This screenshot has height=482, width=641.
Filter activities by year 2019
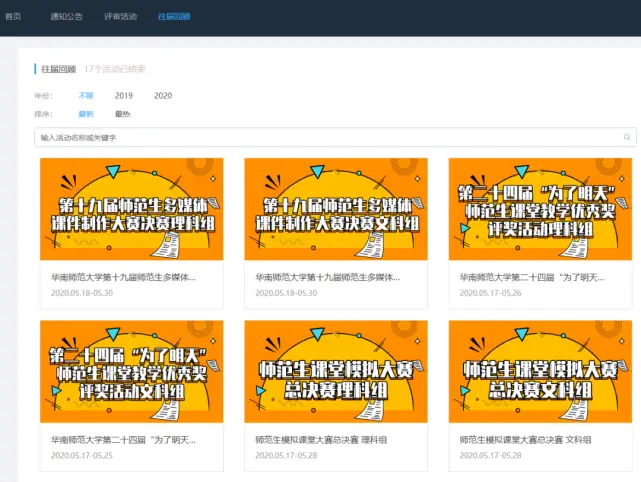click(x=124, y=96)
